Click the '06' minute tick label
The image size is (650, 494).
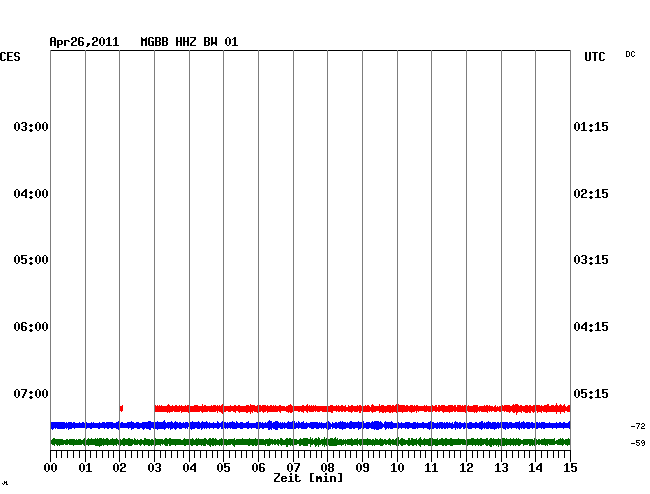click(x=258, y=467)
